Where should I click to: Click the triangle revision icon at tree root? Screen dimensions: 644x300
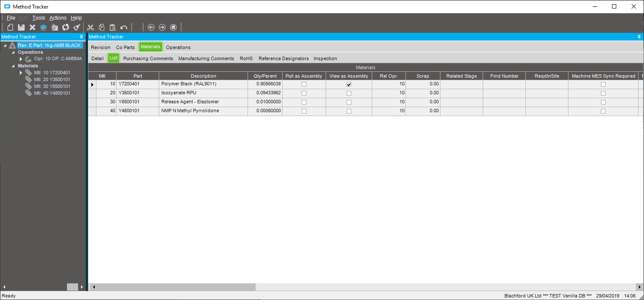pos(12,45)
